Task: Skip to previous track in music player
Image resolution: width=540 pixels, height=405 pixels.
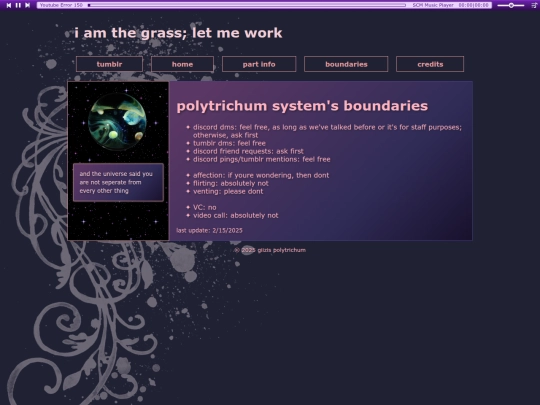Action: 9,5
